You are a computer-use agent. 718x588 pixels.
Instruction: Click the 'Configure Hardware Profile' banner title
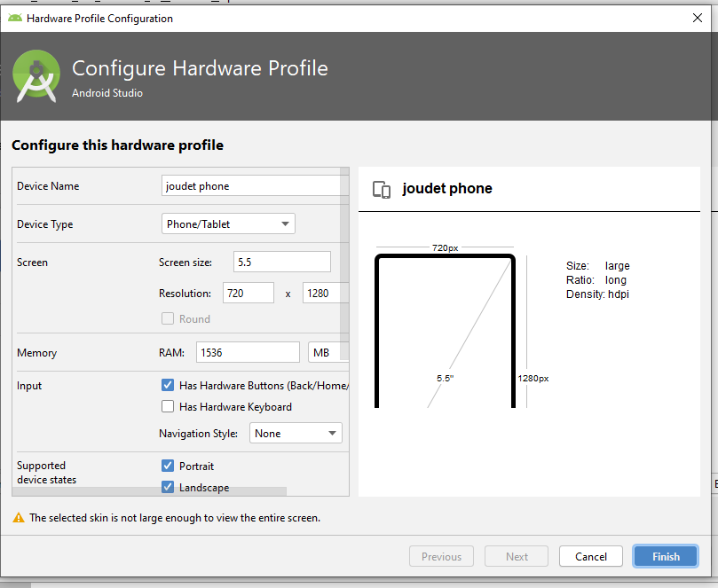tap(200, 68)
